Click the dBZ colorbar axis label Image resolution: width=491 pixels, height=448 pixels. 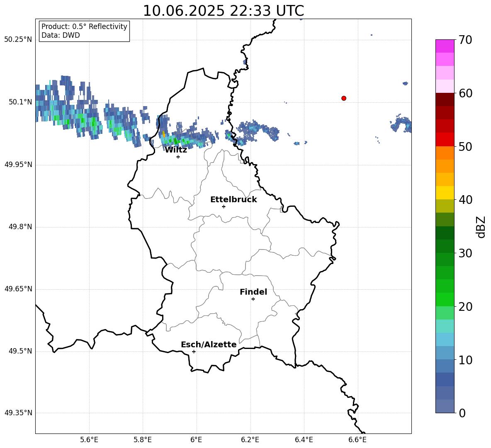481,227
